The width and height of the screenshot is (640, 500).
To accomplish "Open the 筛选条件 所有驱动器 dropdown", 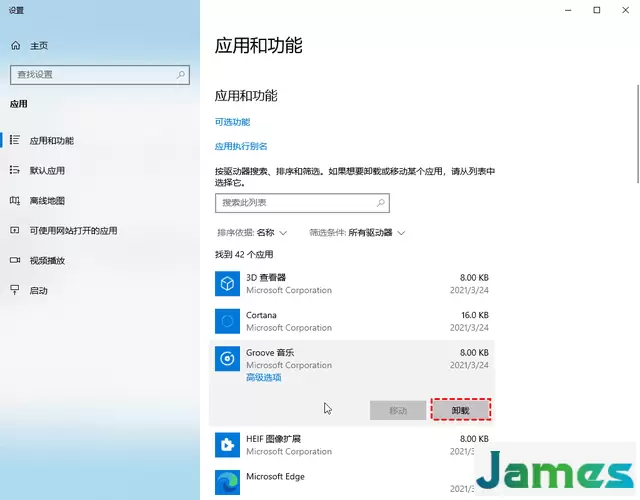I will pos(357,233).
